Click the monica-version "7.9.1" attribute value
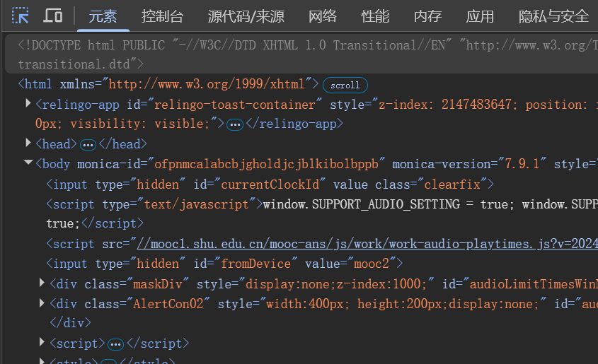The image size is (598, 364). click(x=522, y=164)
